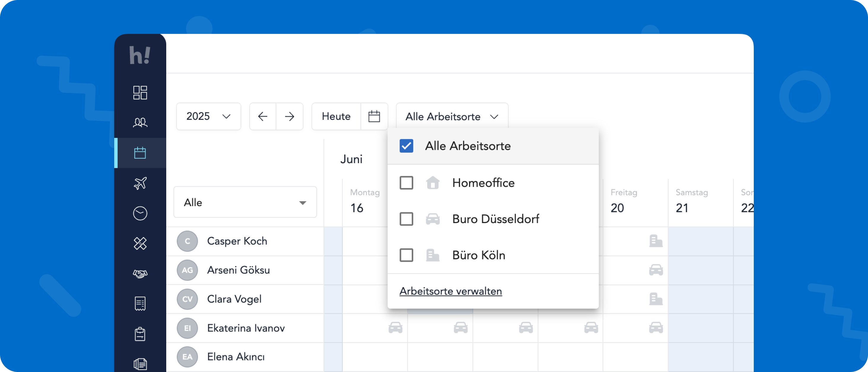This screenshot has width=868, height=372.
Task: Click the date picker calendar icon
Action: (x=374, y=117)
